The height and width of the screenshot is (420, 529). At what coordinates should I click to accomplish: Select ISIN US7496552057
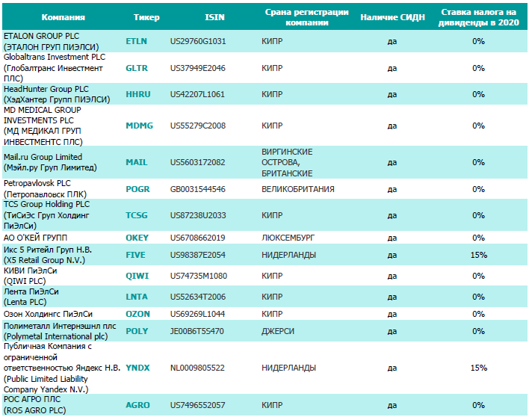(x=197, y=405)
